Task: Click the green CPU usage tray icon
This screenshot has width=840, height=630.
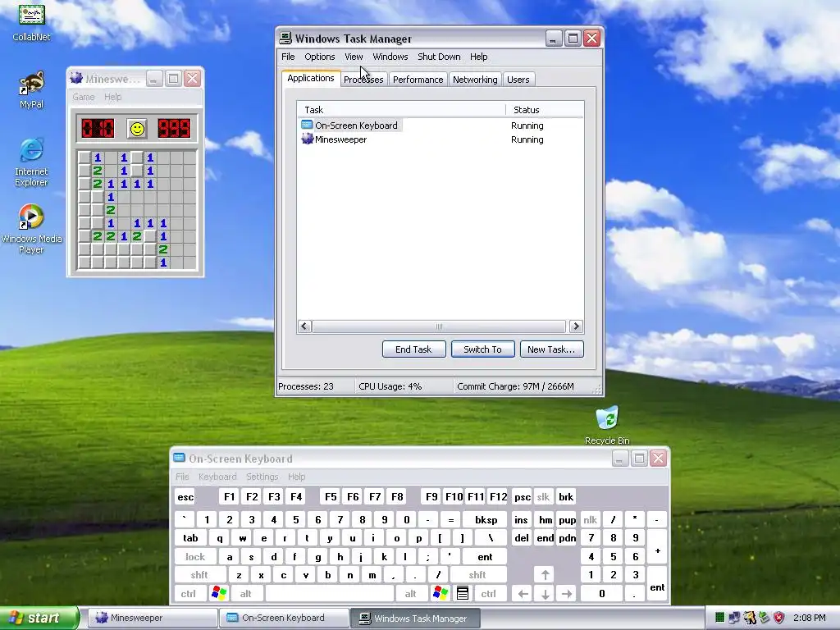Action: point(719,618)
